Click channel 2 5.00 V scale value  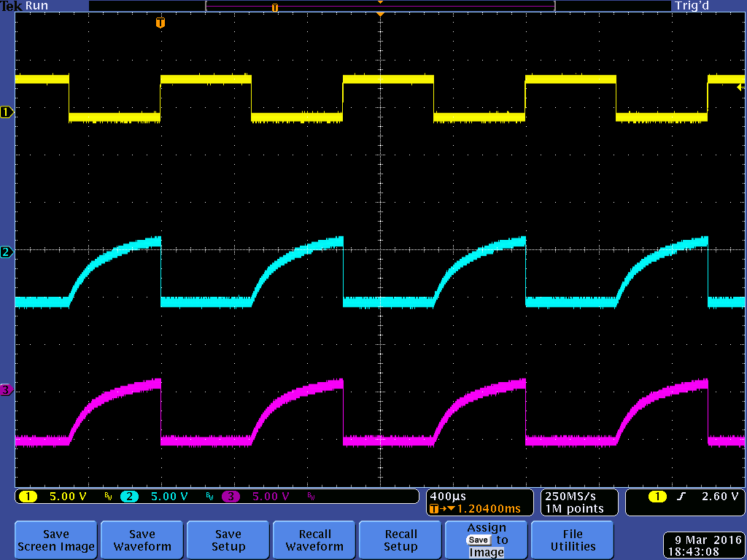[x=169, y=497]
